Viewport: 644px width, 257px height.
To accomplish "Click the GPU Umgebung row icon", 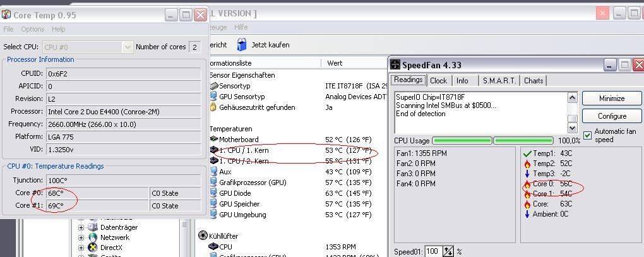I will point(213,214).
